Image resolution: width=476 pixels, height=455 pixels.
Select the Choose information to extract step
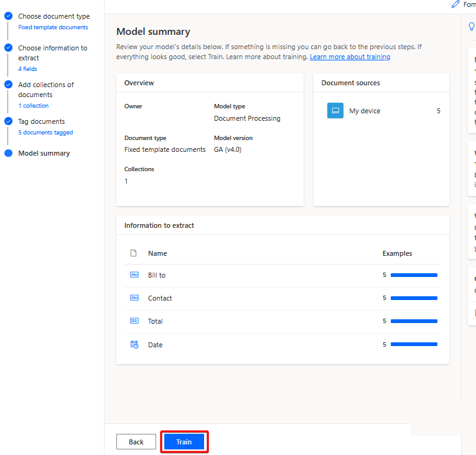coord(52,53)
